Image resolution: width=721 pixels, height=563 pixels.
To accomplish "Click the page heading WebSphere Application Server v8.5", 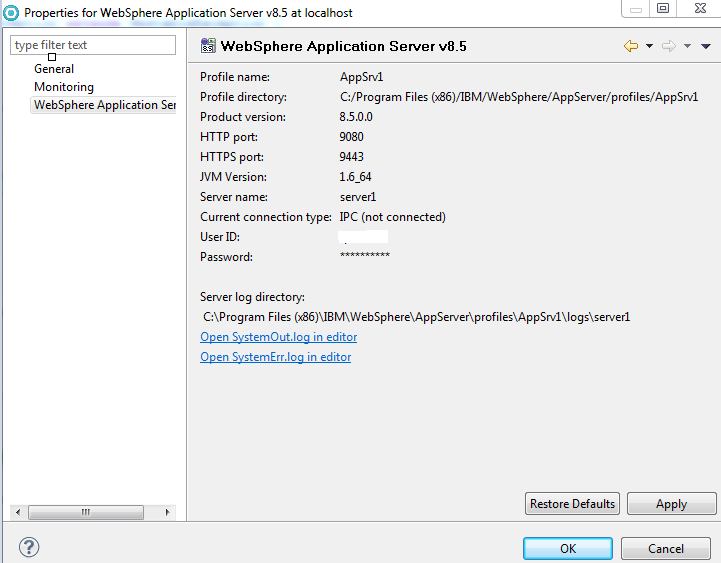I will [343, 46].
